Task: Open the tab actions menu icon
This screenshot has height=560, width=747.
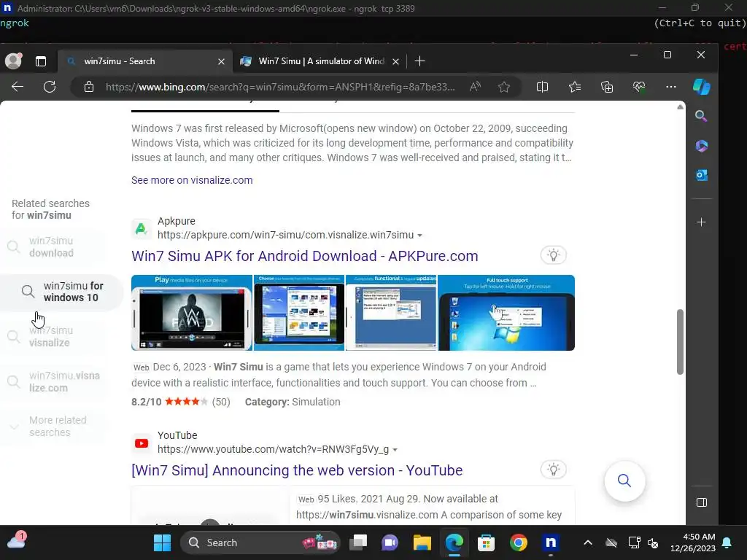Action: click(x=41, y=61)
